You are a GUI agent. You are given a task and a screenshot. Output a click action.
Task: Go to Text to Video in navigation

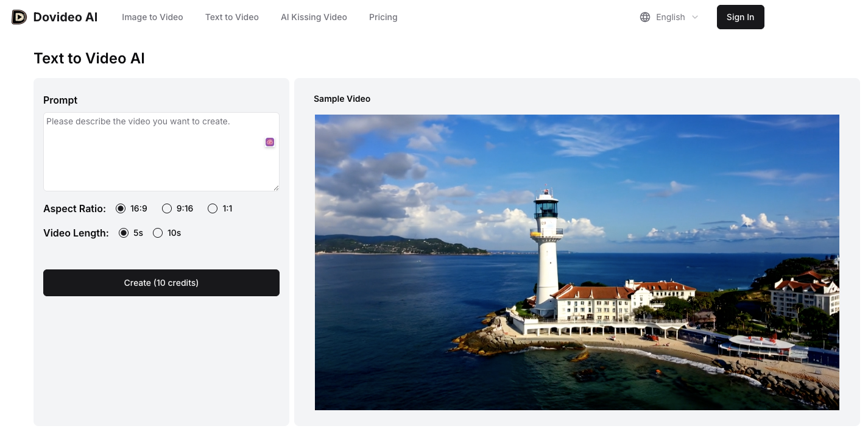tap(232, 17)
